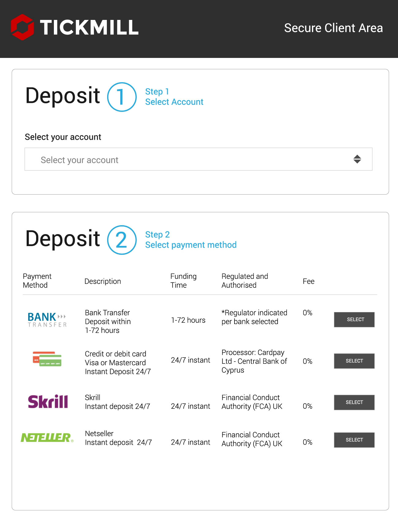Open the Select your account dropdown
This screenshot has height=532, width=398.
[x=198, y=159]
